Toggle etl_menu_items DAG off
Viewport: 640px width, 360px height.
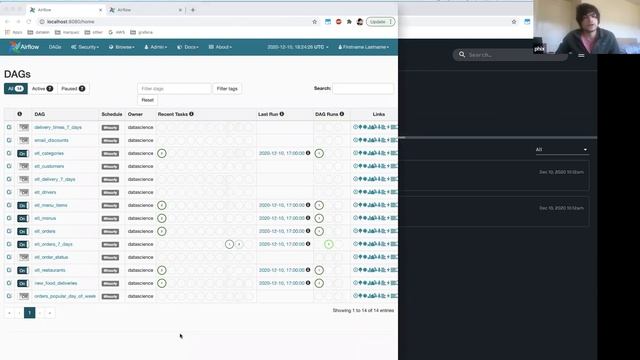pyautogui.click(x=23, y=205)
